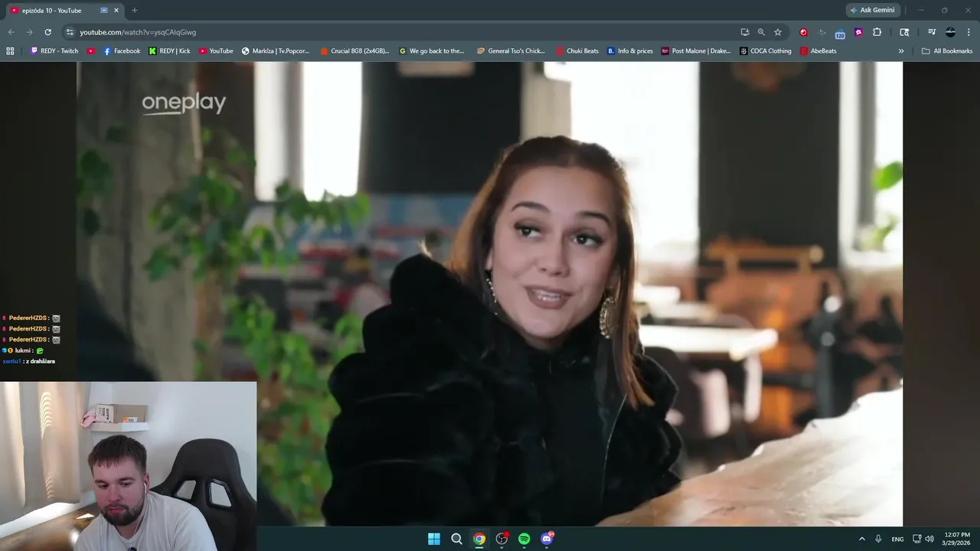Screen dimensions: 980x551
Task: Open the red circle extension
Action: pos(803,32)
